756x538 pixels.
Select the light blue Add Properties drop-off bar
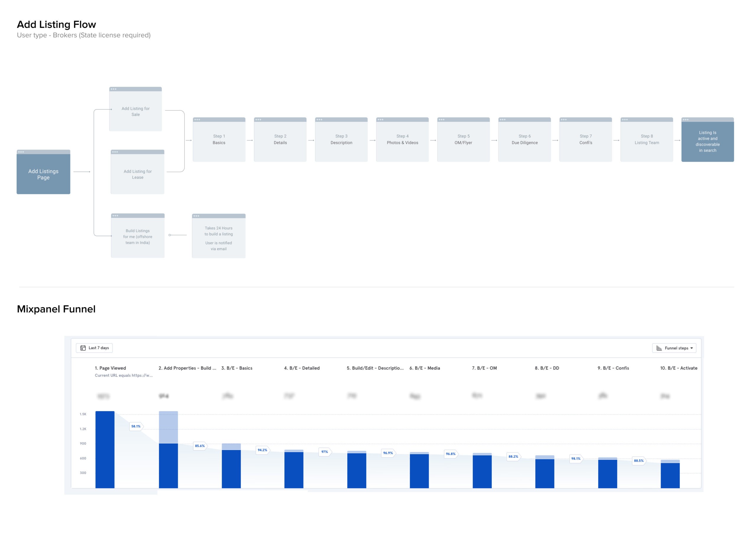[x=168, y=427]
